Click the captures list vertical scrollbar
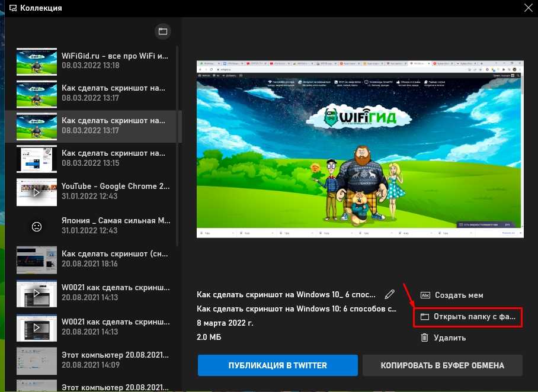This screenshot has width=538, height=392. [178, 148]
